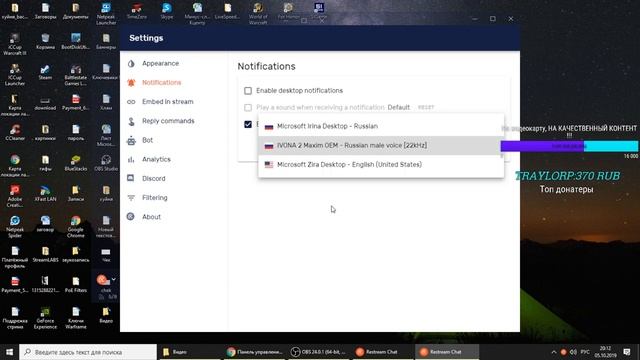
Task: Open the GeForce Experience desktop shortcut
Action: pos(45,318)
